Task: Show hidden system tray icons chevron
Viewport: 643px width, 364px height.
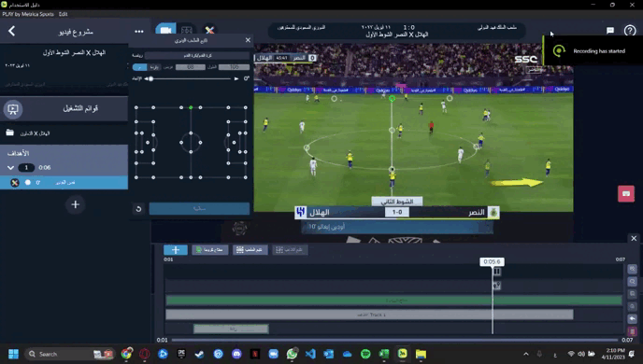Action: coord(526,354)
